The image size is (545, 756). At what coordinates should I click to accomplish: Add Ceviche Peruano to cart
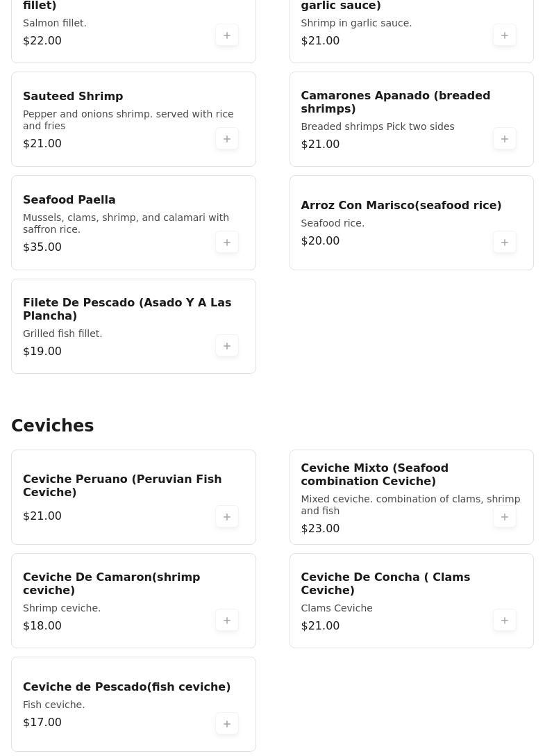click(x=227, y=517)
